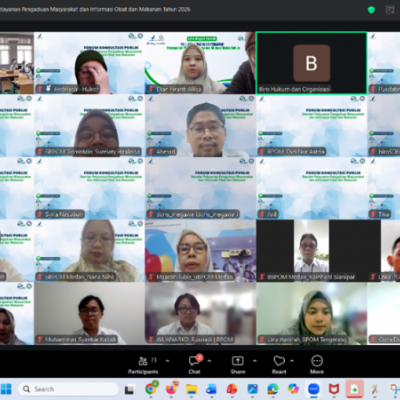The height and width of the screenshot is (400, 400).
Task: Click muted mic icon on Aril label
Action: (x=262, y=214)
